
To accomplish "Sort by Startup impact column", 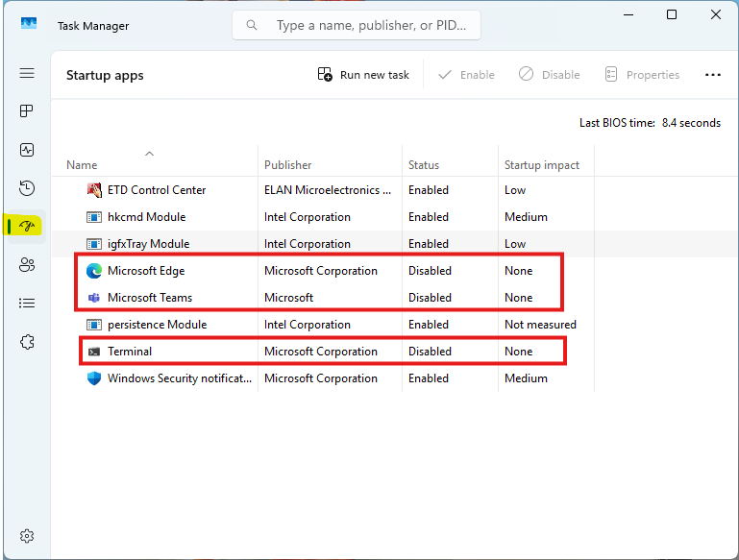I will click(x=542, y=165).
